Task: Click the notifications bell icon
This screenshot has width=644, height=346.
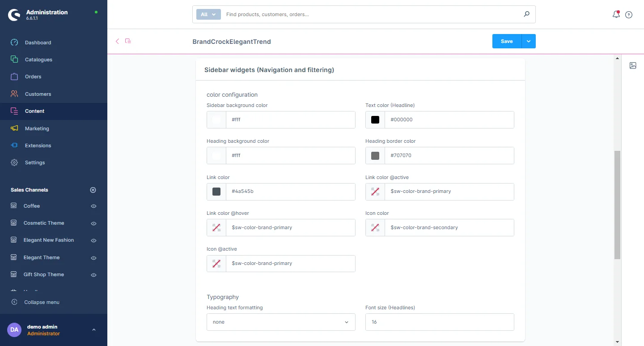Action: (616, 14)
